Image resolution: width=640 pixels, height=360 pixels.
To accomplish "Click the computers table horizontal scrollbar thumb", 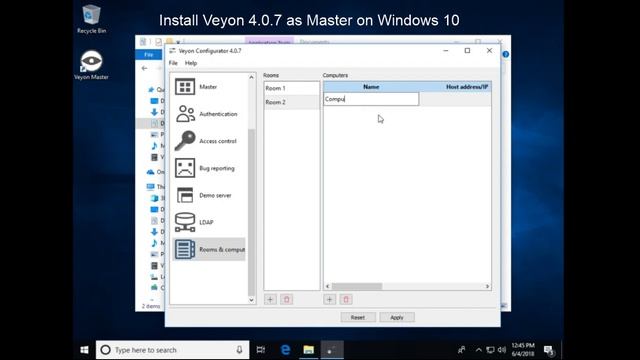I will point(357,287).
